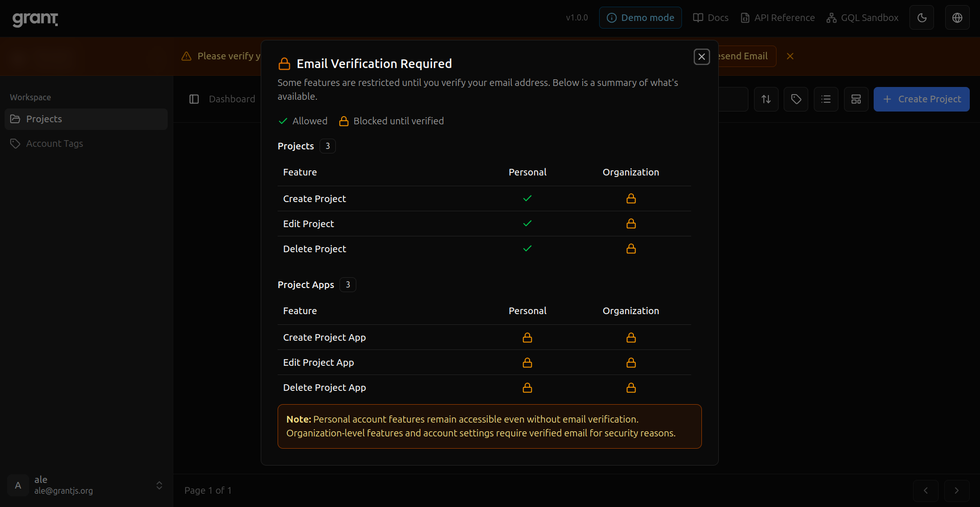Screen dimensions: 980x507
Task: Click the Personal checkmark for Edit Project
Action: [527, 224]
